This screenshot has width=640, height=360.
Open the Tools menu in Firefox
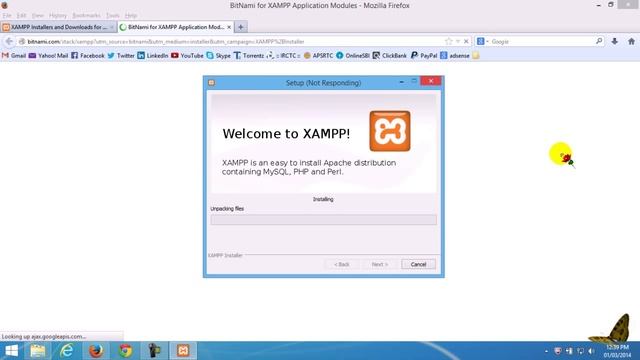tap(113, 16)
